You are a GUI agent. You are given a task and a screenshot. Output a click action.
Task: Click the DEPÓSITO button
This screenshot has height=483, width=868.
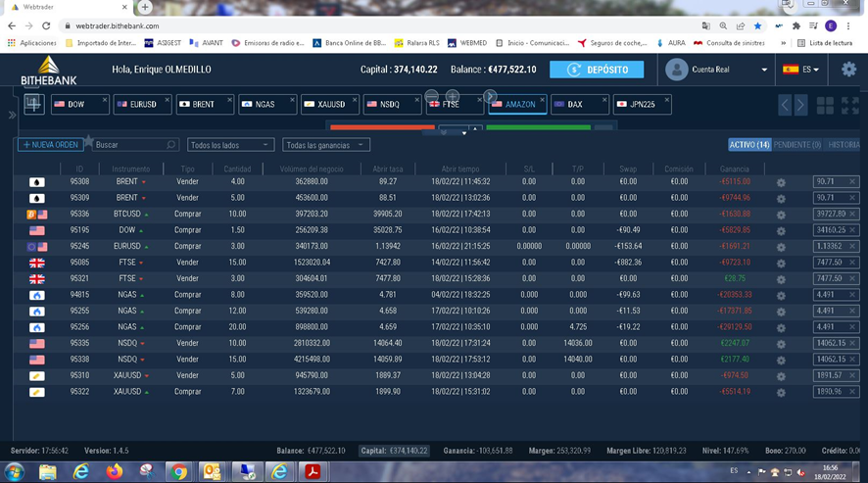(597, 70)
